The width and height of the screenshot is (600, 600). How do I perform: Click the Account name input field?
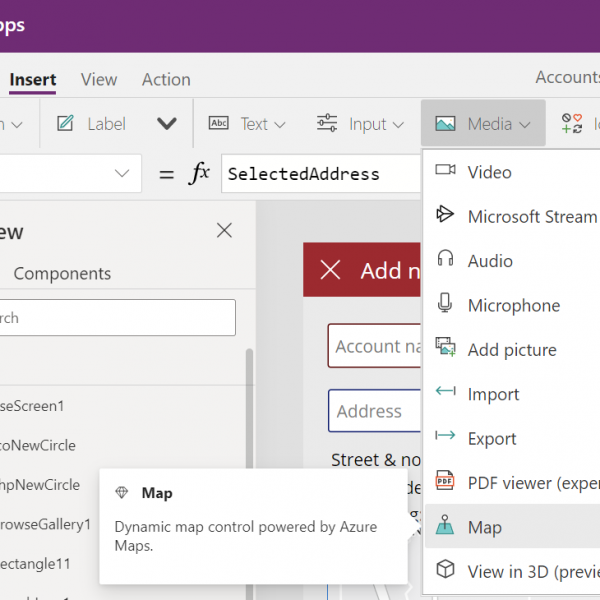(374, 346)
